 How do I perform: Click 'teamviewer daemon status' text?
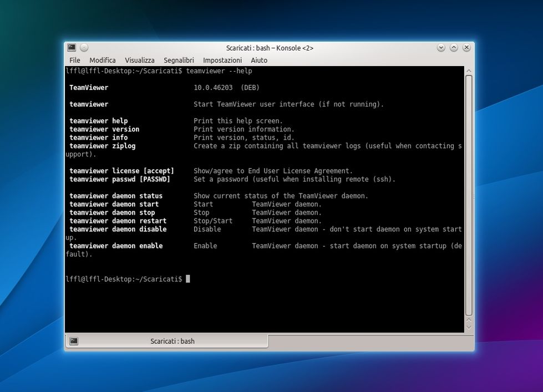(116, 196)
